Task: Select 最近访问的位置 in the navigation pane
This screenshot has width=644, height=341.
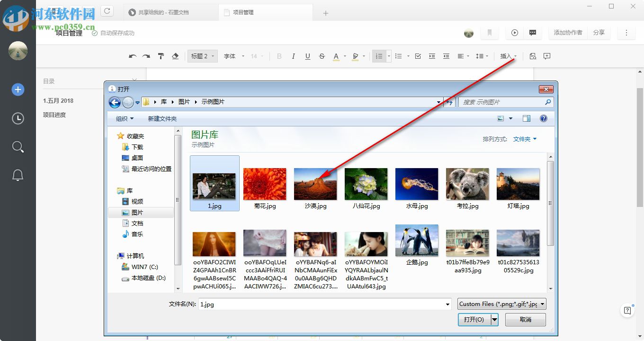Action: (146, 169)
